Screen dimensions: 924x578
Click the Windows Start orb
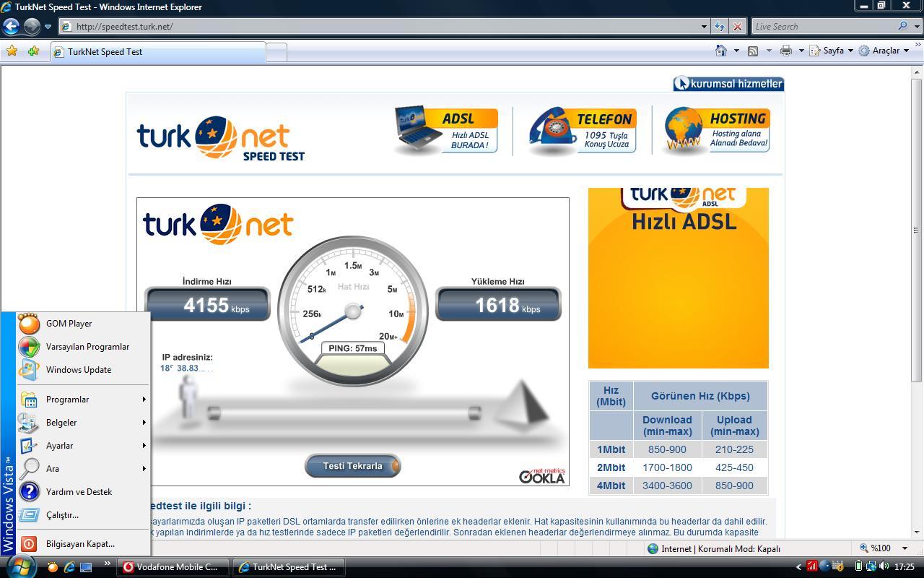(19, 566)
